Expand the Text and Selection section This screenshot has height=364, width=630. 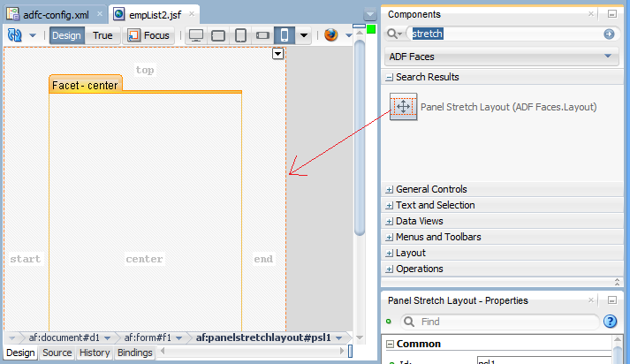[389, 206]
